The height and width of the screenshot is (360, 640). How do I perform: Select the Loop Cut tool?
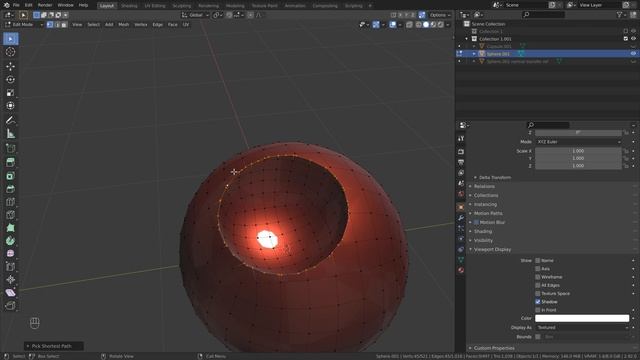coord(11,202)
